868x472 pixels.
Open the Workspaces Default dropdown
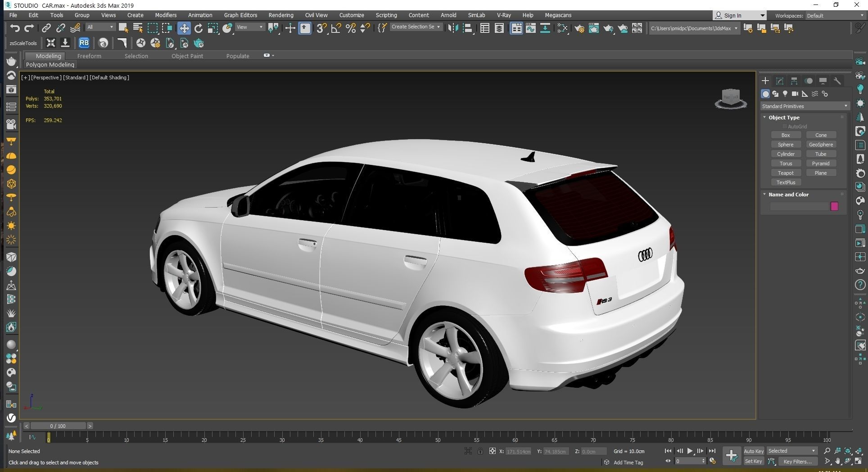835,15
